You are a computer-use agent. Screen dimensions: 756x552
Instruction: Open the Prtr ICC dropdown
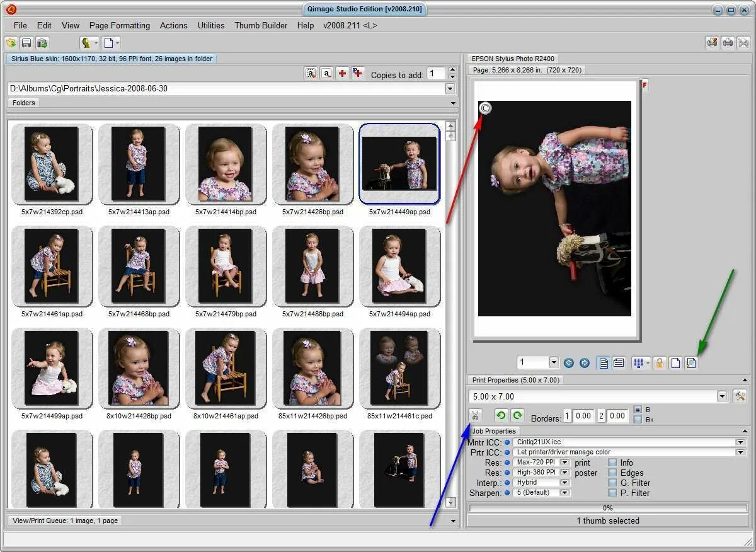coord(741,452)
